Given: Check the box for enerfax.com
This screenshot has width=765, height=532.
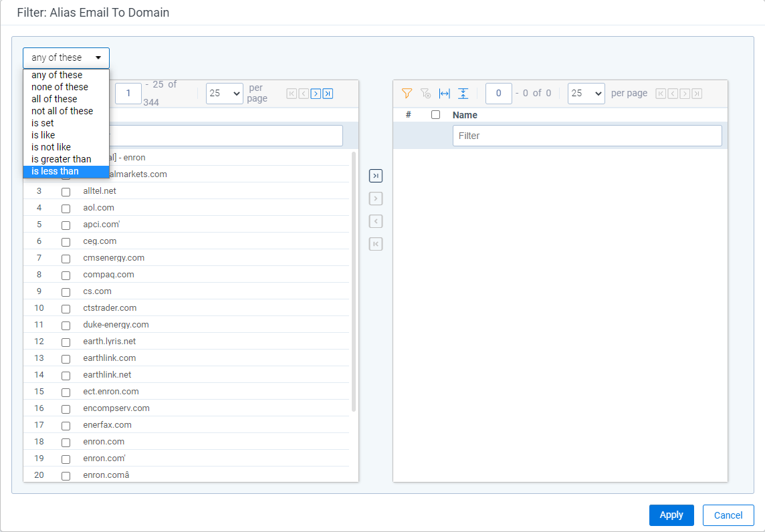Looking at the screenshot, I should point(66,426).
